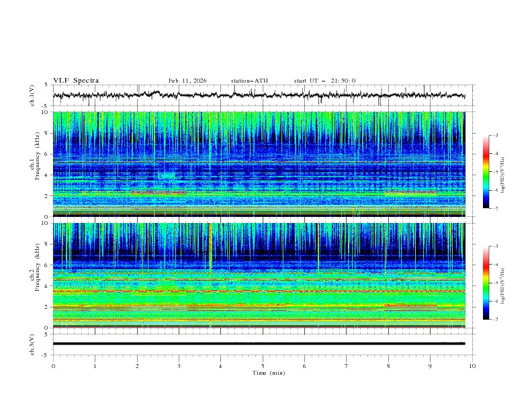Click time axis tick label "3"

179,366
